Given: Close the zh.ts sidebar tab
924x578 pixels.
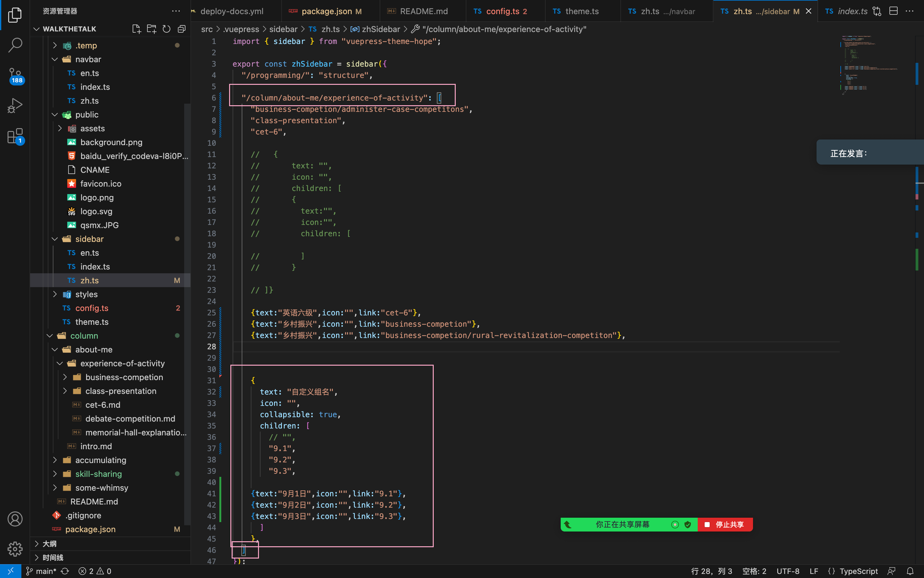Looking at the screenshot, I should tap(808, 11).
